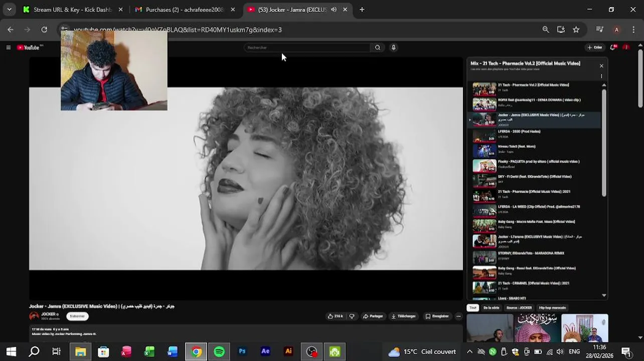Close the Mix playlist panel
This screenshot has height=361, width=644.
click(601, 66)
